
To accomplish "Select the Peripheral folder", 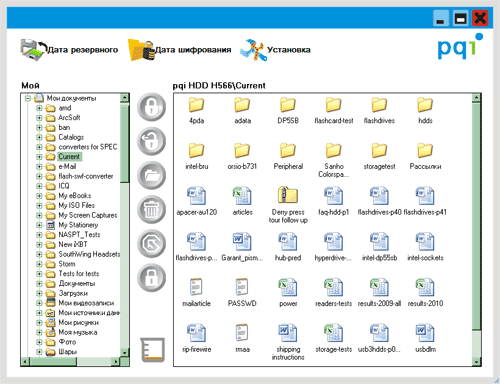I will tap(288, 157).
